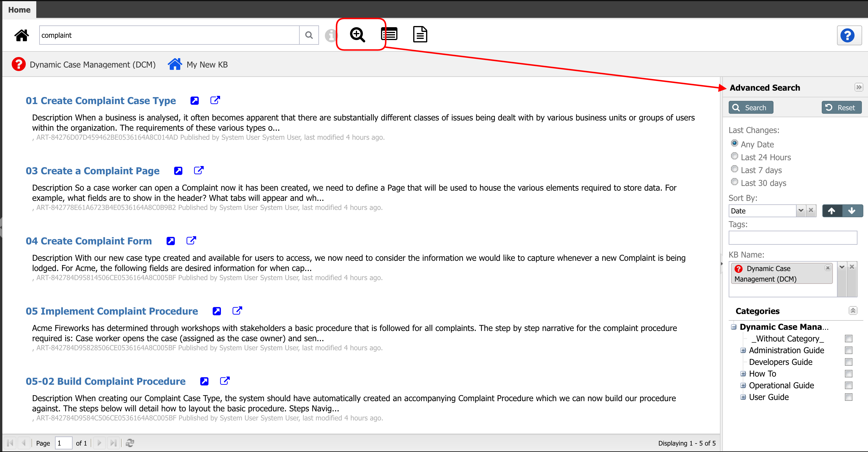Expand Administration Guide tree node
Viewport: 868px width, 452px height.
(743, 350)
